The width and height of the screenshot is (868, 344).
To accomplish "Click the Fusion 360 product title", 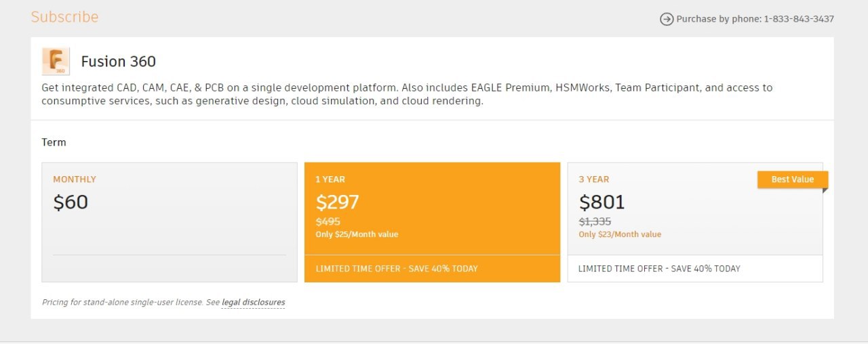I will point(119,62).
